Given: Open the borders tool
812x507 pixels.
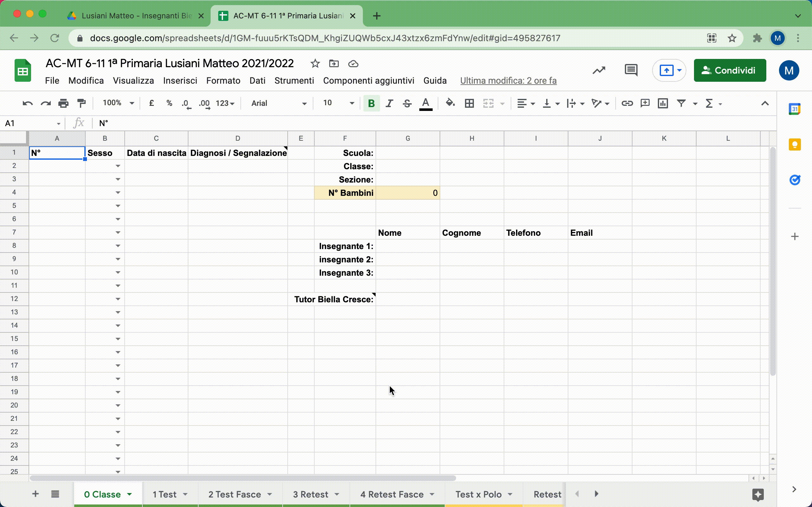Looking at the screenshot, I should [x=469, y=103].
